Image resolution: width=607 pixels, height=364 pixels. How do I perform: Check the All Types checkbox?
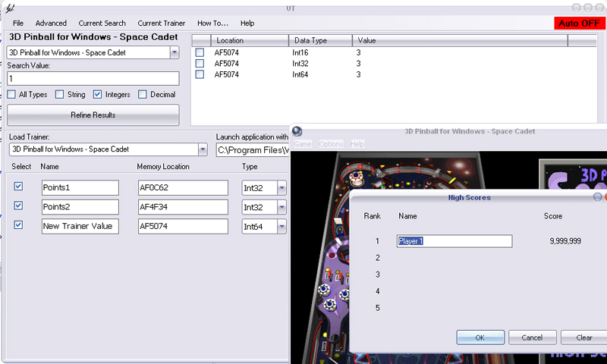11,94
